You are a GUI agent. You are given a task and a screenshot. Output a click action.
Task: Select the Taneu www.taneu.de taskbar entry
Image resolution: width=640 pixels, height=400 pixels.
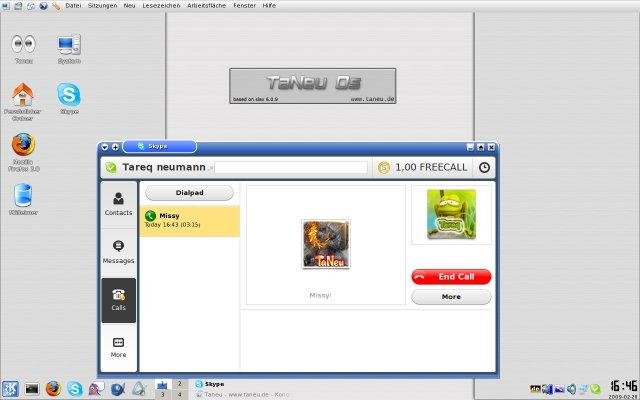[x=242, y=395]
